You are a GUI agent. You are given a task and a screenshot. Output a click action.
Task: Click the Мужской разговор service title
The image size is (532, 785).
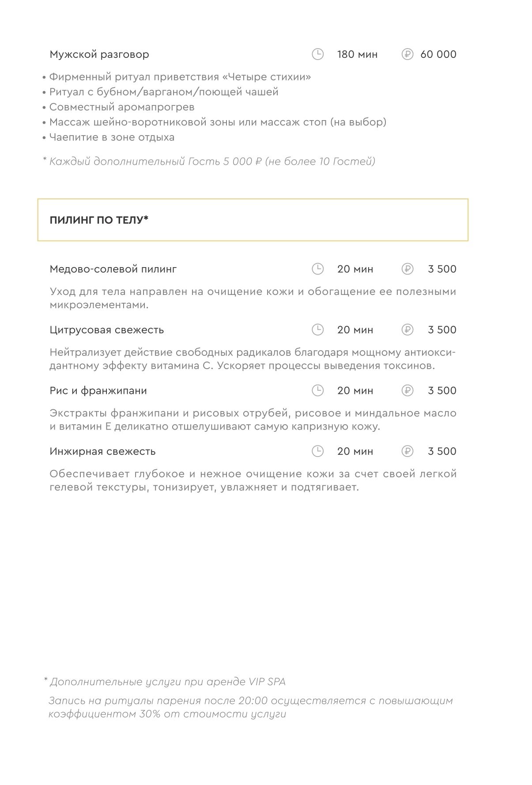click(x=99, y=55)
